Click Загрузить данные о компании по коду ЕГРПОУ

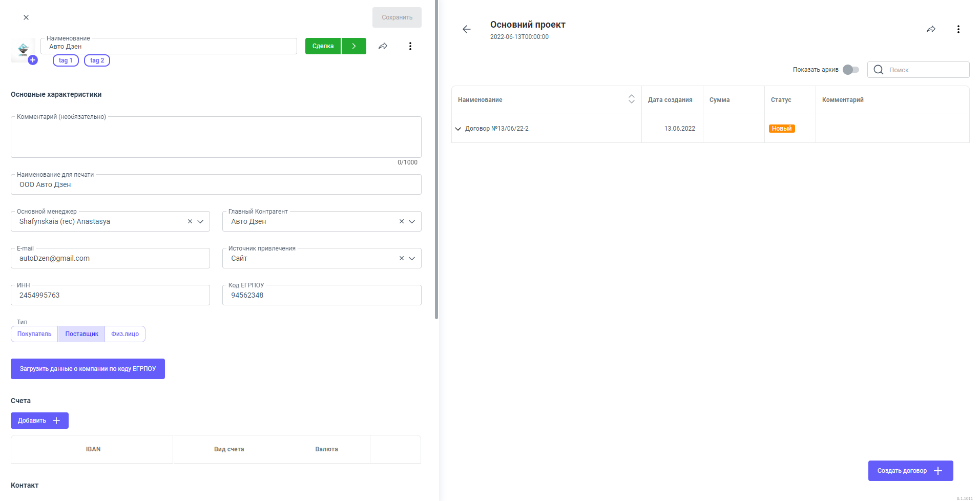click(x=88, y=369)
